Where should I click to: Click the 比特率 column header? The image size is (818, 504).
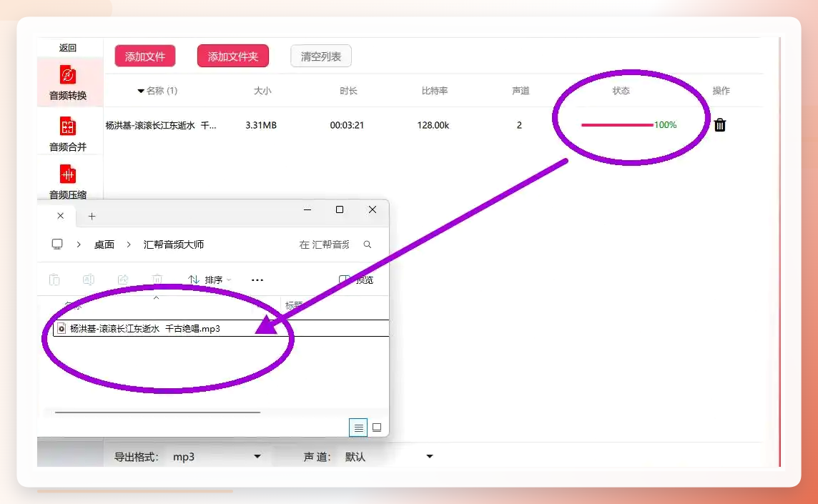(x=435, y=91)
